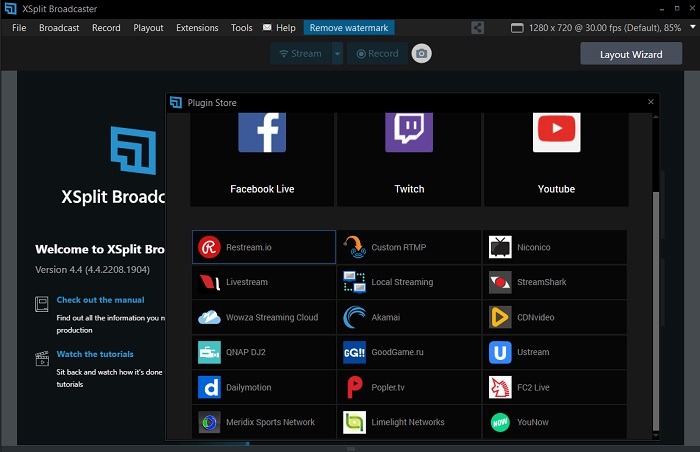Click the mail envelope icon near Help
Screen dimensions: 700x452
[267, 27]
